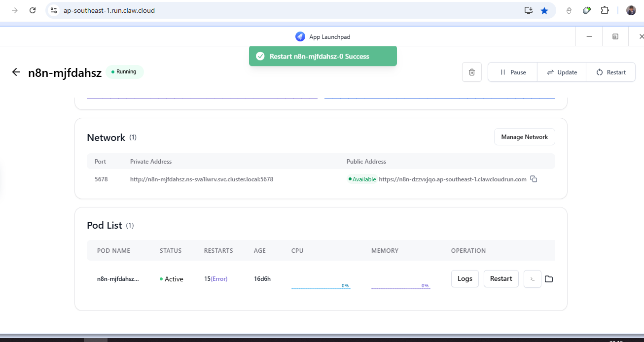
Task: Go back using the left arrow beside n8n-mjfdahsz
Action: coord(16,72)
